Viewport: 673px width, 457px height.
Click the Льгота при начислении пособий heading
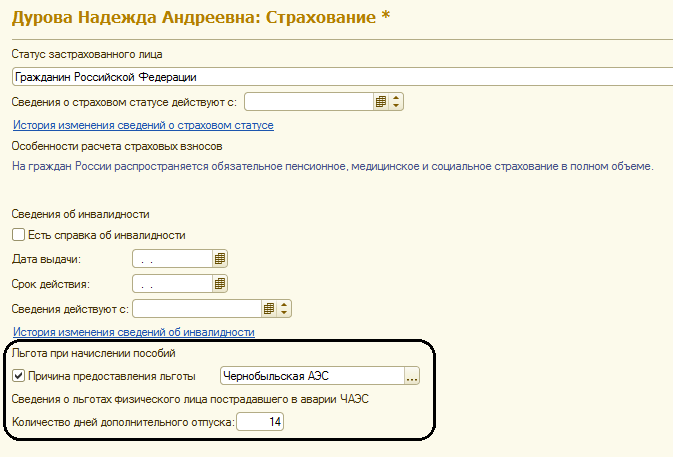point(94,353)
